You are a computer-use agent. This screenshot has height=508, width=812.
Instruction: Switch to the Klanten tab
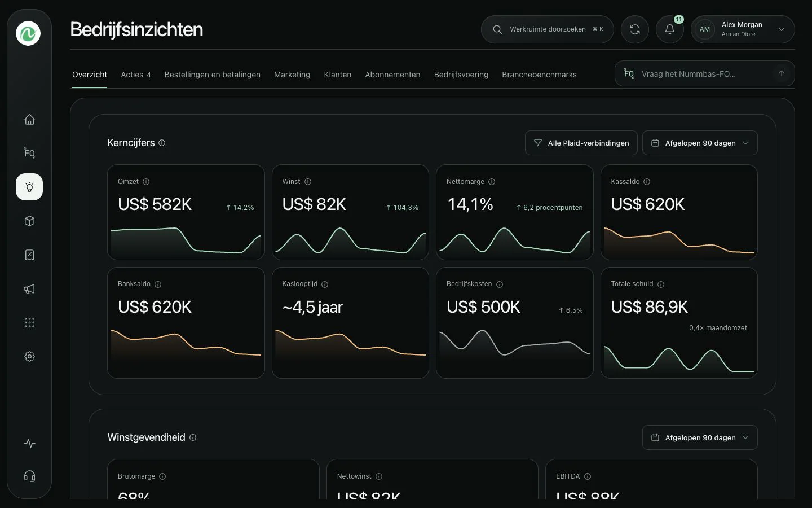coord(338,75)
